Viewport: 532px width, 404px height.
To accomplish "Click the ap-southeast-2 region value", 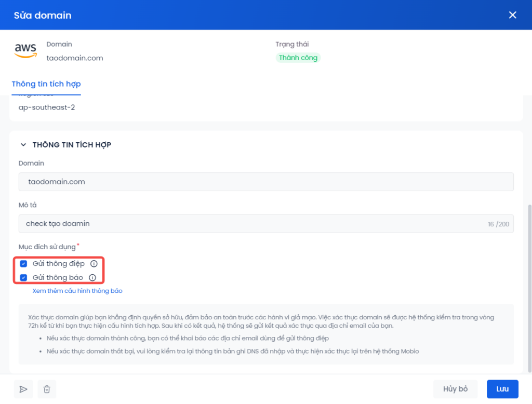I will tap(47, 107).
